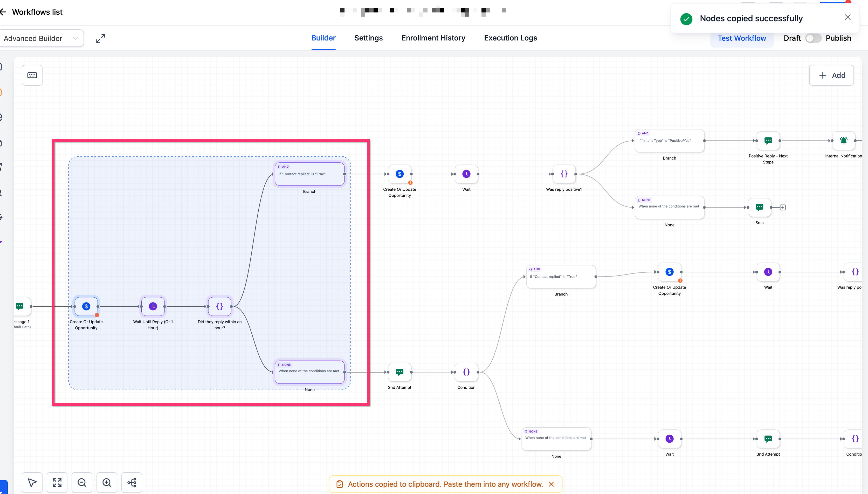
Task: Open the Condition node after 2nd Attempt
Action: (466, 372)
